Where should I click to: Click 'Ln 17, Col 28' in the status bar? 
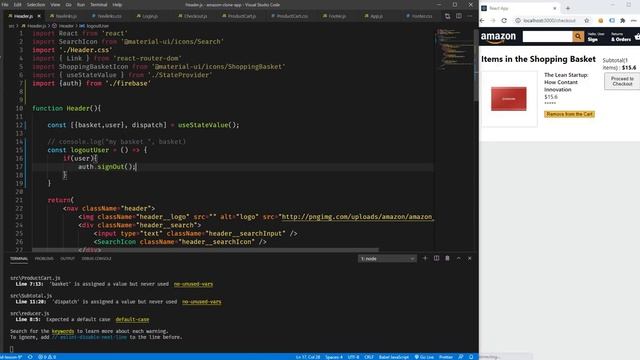pos(308,357)
